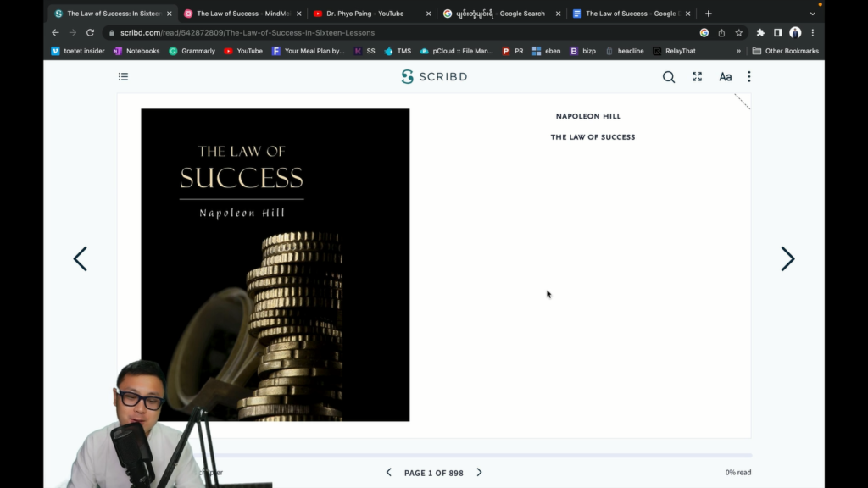Open the Extensions puzzle menu
Image resolution: width=868 pixels, height=488 pixels.
click(x=760, y=33)
